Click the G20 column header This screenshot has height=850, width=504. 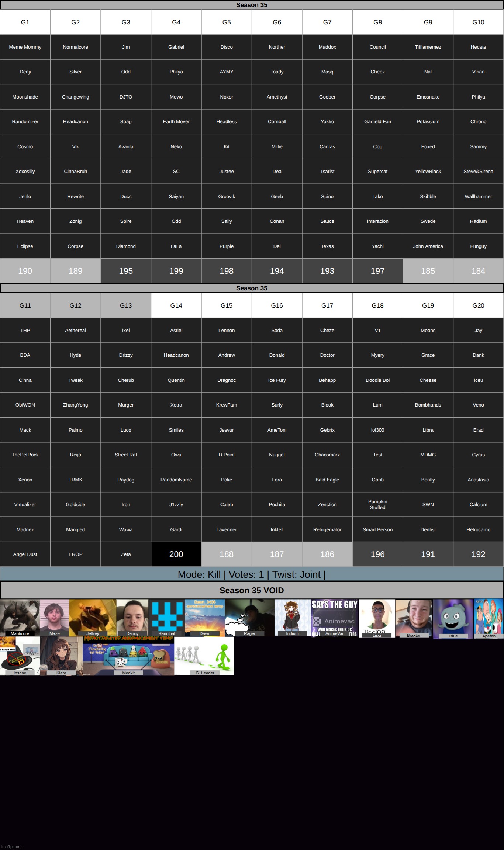tap(478, 305)
